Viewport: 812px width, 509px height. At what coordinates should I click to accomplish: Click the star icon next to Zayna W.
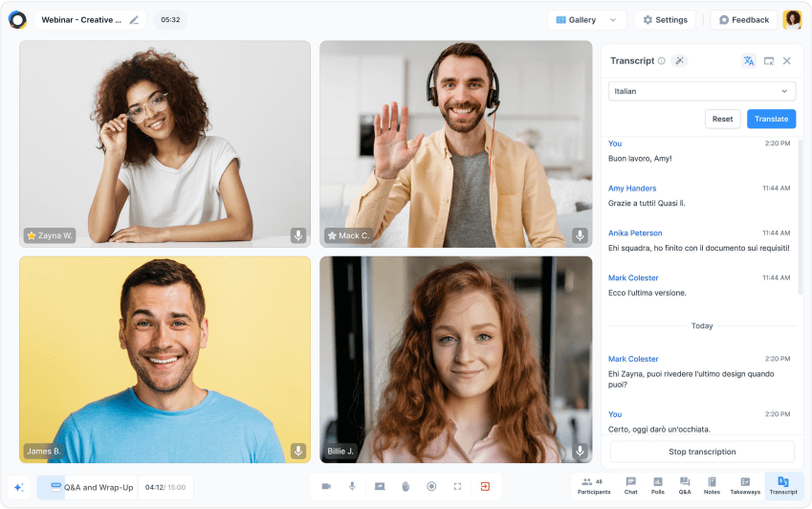click(x=32, y=235)
